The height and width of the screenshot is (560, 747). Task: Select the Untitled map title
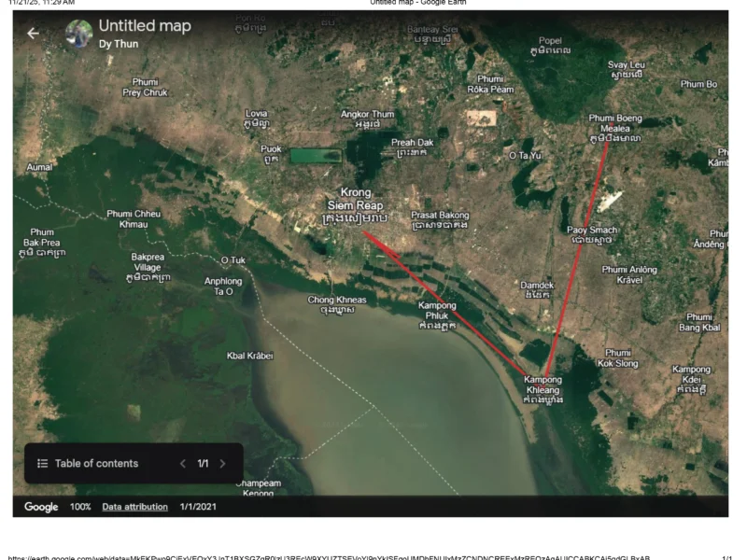point(145,25)
